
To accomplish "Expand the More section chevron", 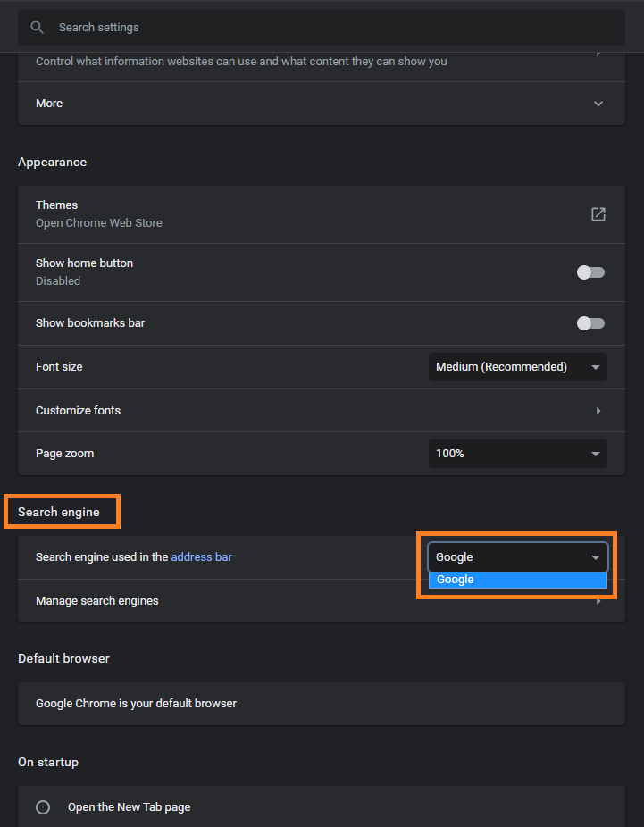I will pyautogui.click(x=598, y=104).
